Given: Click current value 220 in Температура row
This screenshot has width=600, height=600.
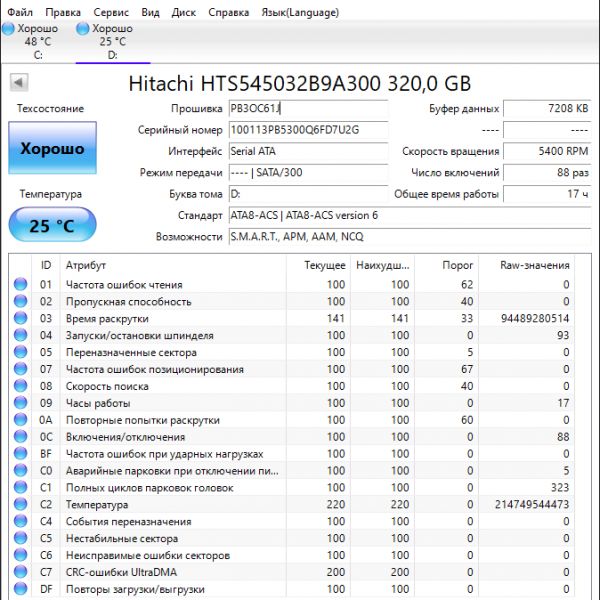Looking at the screenshot, I should pos(336,504).
